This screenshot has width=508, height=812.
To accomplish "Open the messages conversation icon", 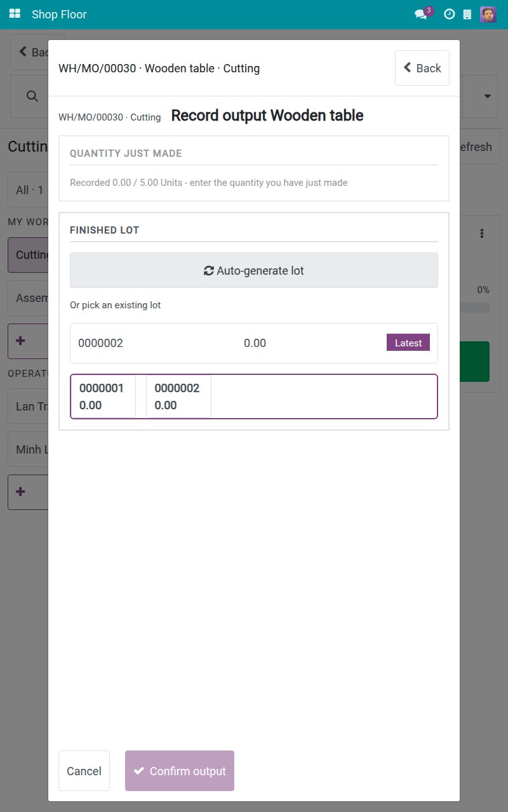I will [420, 14].
